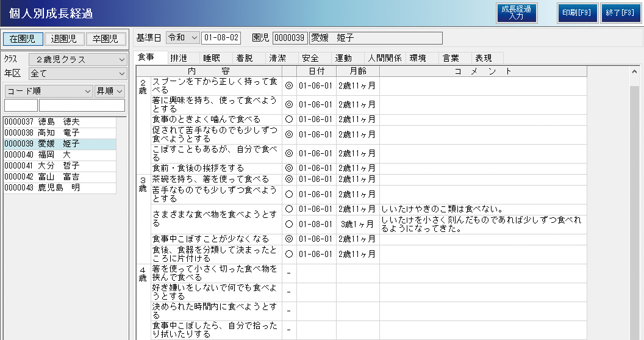Screen dimensions: 644x340
Task: Click the 園児 code field 0000039
Action: (x=290, y=38)
